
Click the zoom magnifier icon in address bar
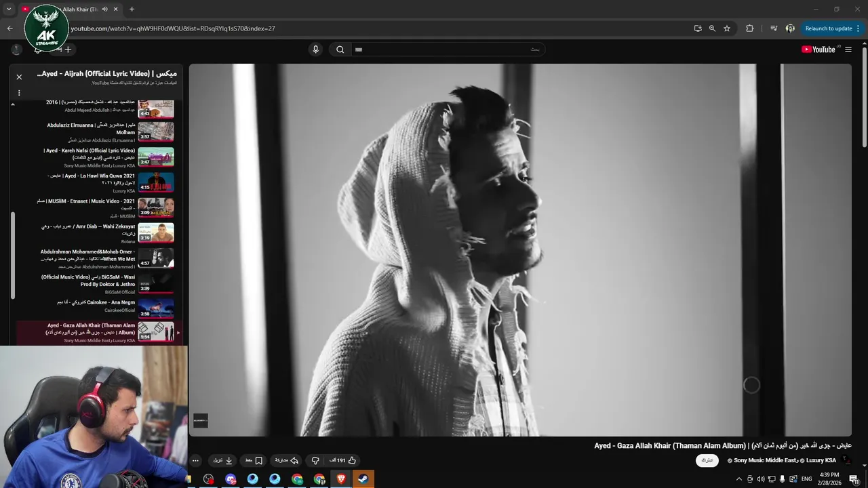coord(712,28)
